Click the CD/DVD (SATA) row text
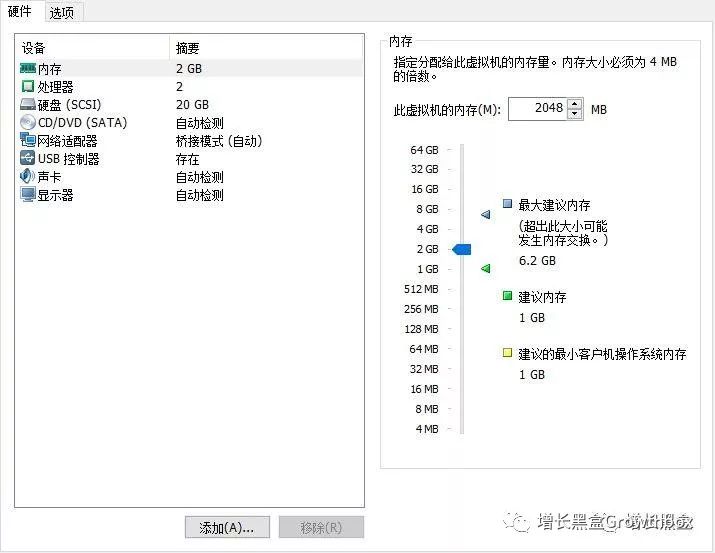 click(83, 123)
